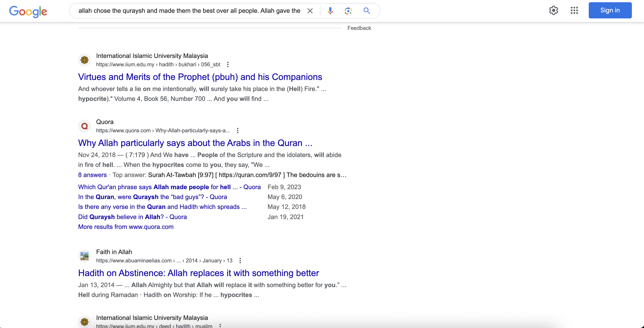The image size is (644, 328).
Task: Click the Quora favicon
Action: coord(84,126)
